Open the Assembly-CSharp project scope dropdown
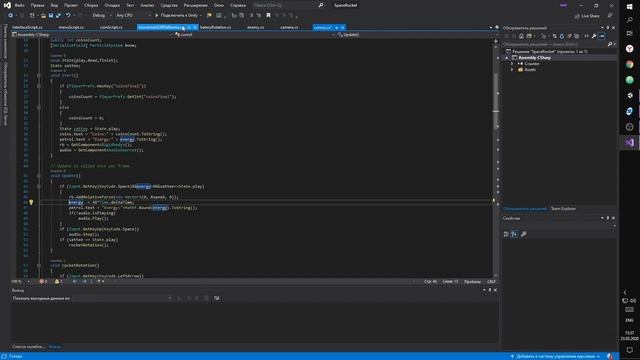 coord(92,35)
